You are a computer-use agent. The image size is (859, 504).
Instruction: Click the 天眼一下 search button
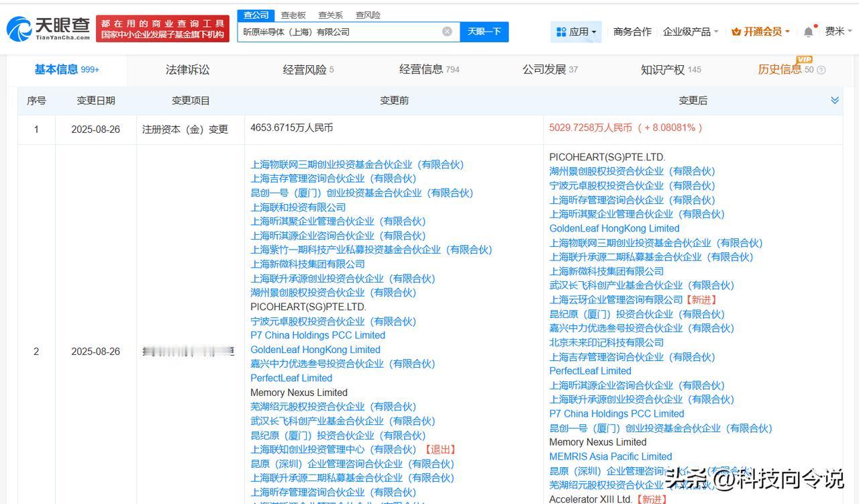(x=484, y=32)
